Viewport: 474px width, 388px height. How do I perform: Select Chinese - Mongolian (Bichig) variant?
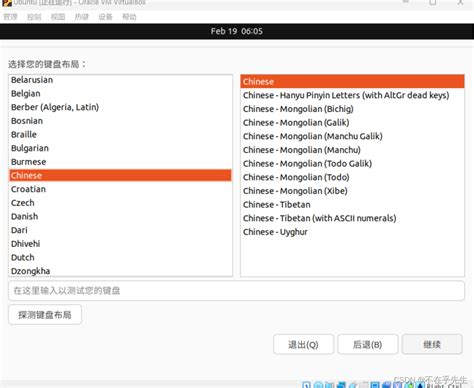click(352, 109)
